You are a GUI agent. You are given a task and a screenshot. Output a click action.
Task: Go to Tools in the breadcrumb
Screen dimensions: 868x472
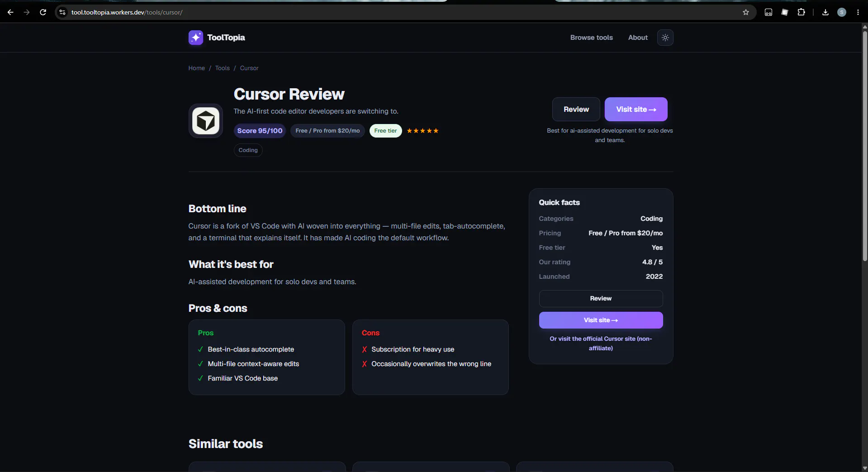coord(223,68)
